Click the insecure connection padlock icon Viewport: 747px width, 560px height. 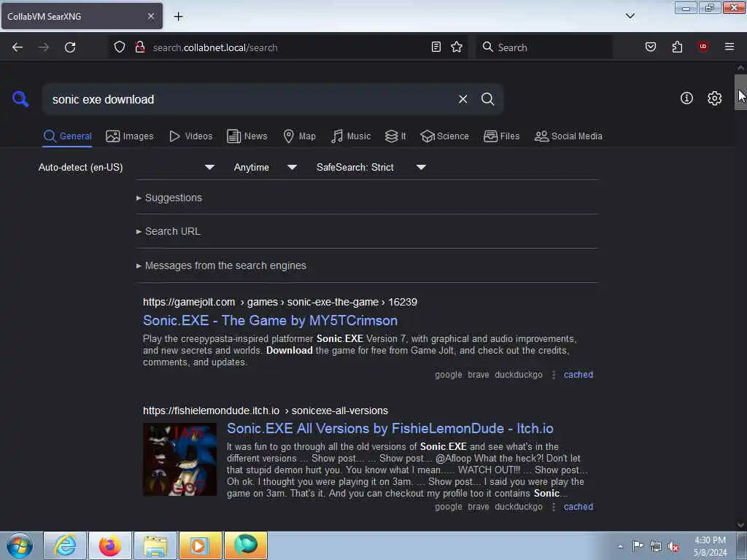[140, 47]
